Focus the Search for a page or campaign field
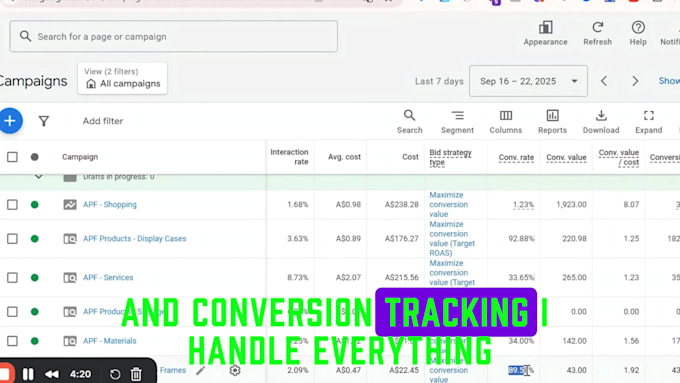The width and height of the screenshot is (680, 383). coord(173,36)
